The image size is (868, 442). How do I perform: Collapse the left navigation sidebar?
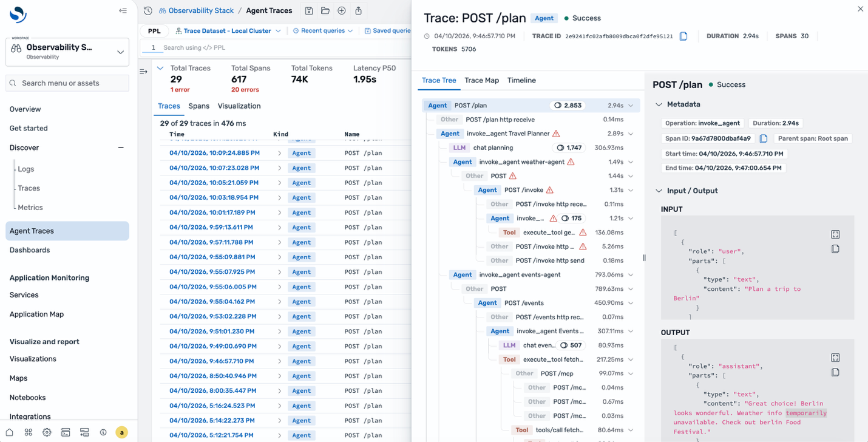click(x=123, y=10)
